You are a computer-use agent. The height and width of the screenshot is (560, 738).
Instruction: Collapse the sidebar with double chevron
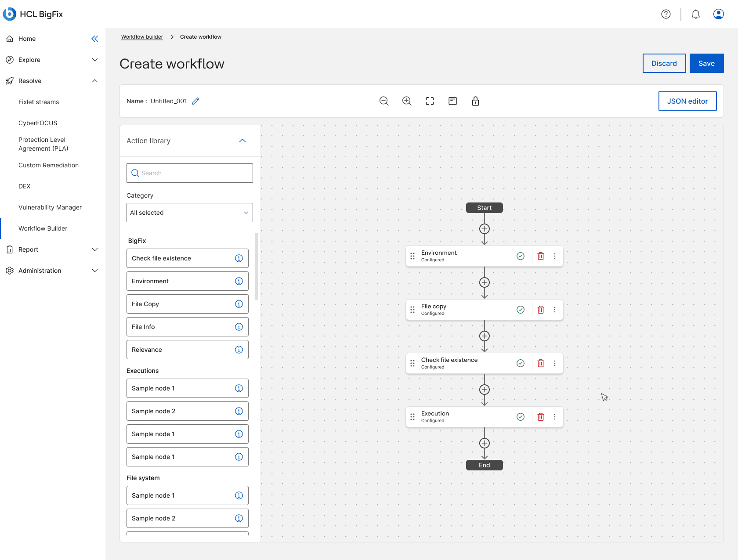point(95,39)
